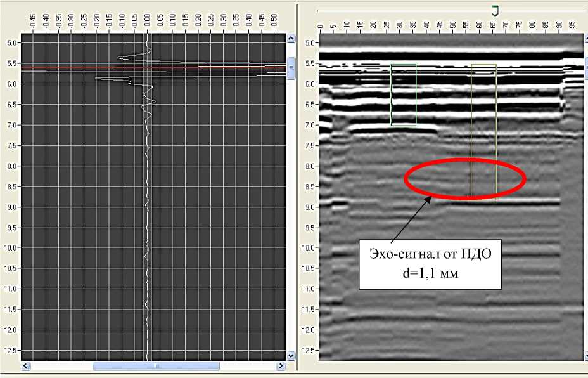
Task: Click the yellow selection rectangle in B-scan
Action: coord(483,132)
